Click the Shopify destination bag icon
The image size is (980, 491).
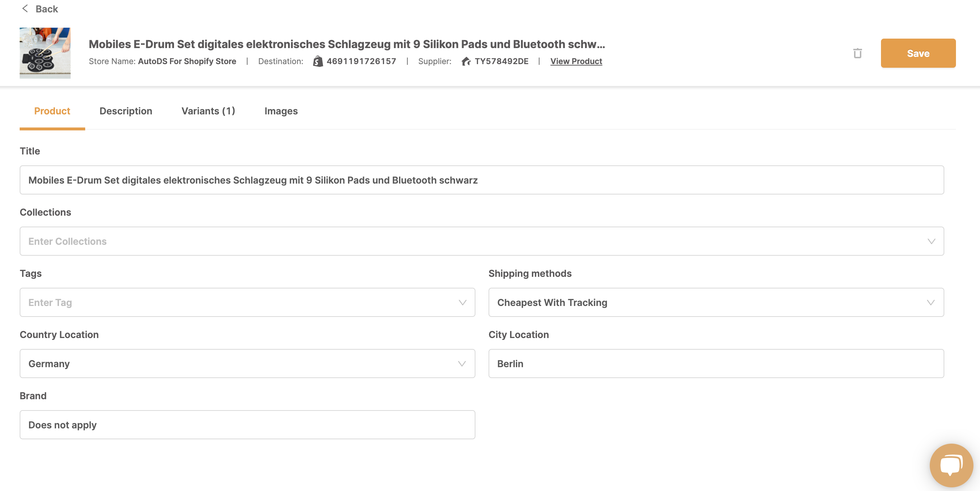tap(318, 61)
